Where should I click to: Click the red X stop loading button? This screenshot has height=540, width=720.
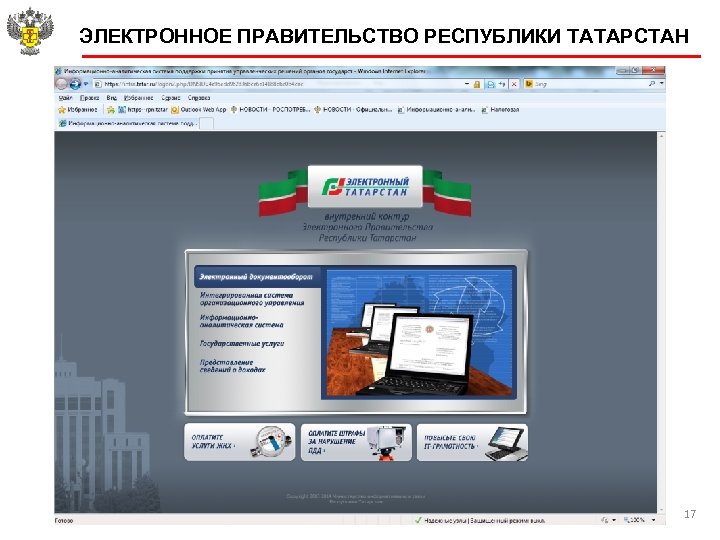click(514, 84)
